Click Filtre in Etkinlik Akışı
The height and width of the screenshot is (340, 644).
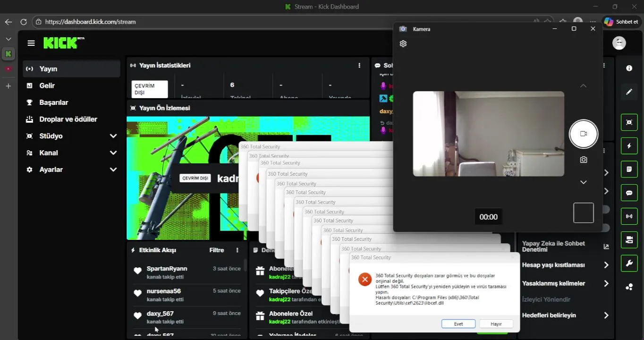(217, 250)
